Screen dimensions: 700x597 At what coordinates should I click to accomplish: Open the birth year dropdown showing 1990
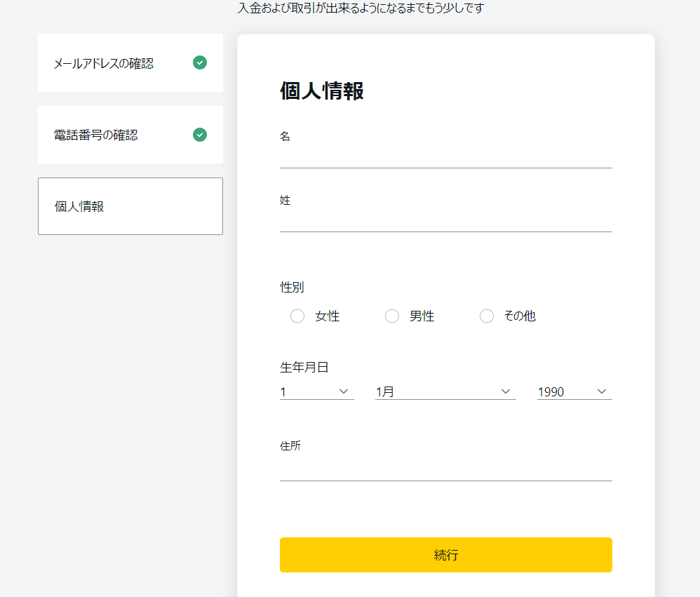click(x=574, y=391)
